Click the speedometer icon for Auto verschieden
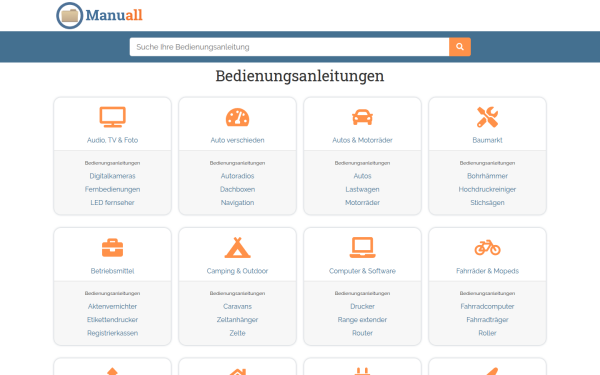 pos(237,117)
